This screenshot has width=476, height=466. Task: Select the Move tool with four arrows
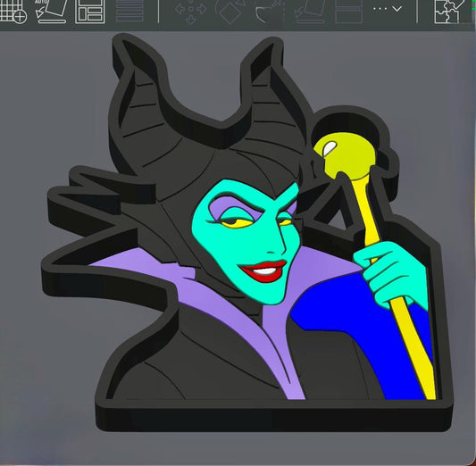(190, 12)
